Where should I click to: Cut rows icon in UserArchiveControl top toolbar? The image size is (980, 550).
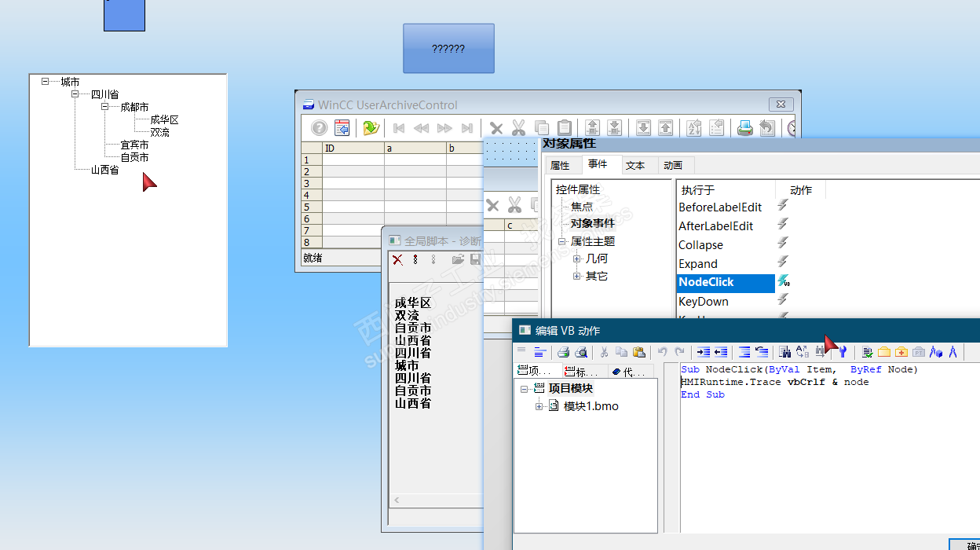coord(519,128)
